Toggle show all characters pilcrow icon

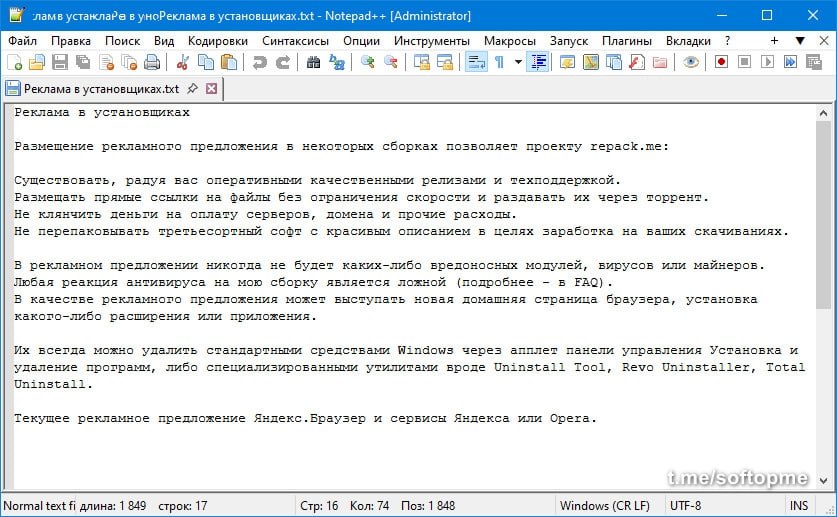click(499, 62)
